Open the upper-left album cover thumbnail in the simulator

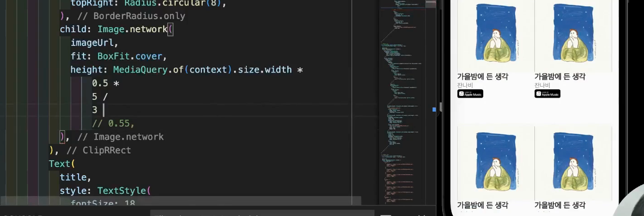[496, 36]
